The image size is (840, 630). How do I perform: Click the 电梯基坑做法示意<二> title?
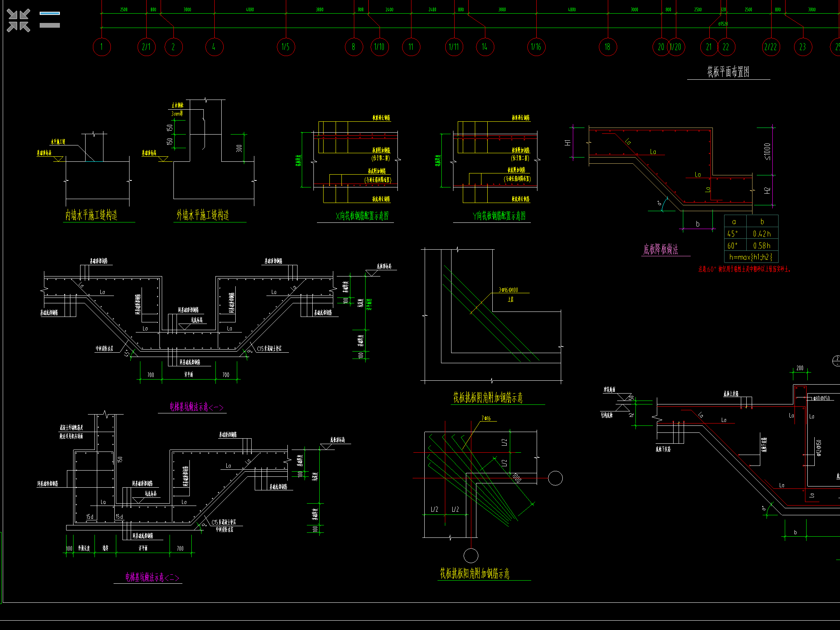point(152,577)
